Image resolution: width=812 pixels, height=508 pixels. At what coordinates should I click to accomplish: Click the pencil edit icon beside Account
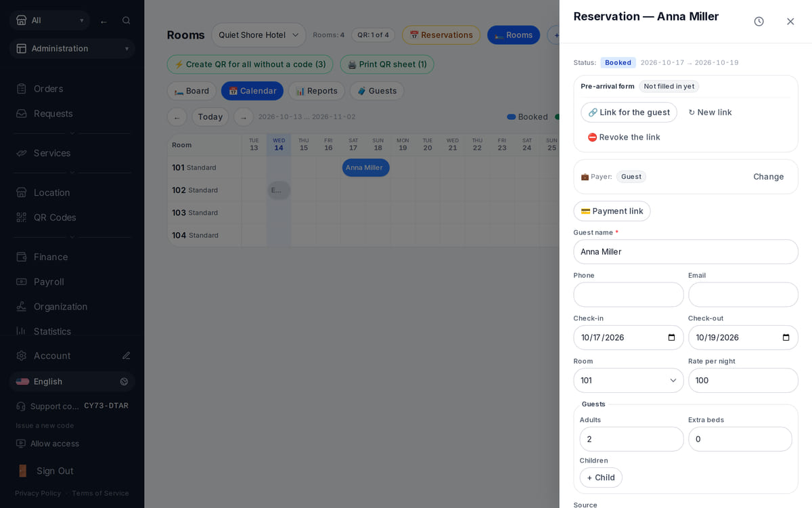click(126, 356)
